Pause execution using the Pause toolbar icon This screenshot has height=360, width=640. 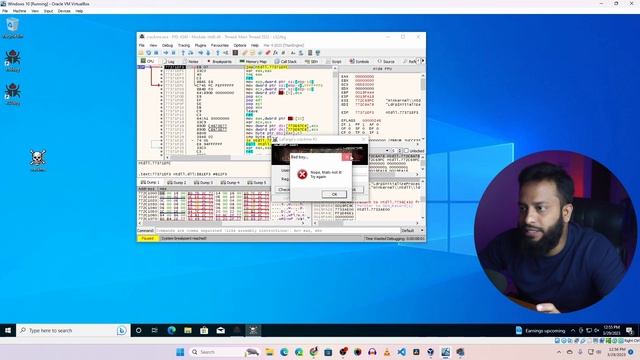point(173,53)
